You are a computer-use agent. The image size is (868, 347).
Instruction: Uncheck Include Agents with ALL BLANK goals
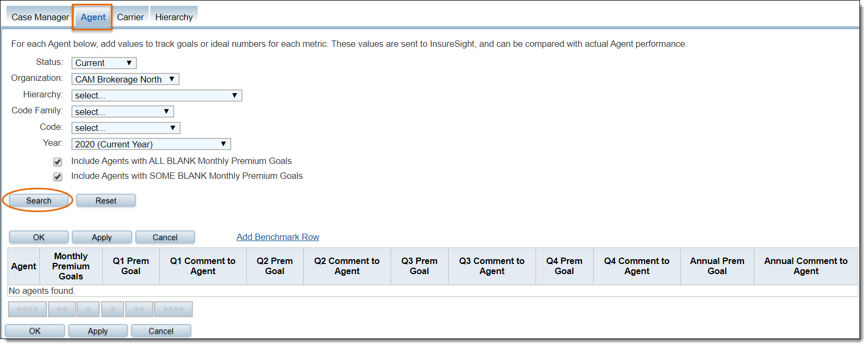(x=58, y=162)
